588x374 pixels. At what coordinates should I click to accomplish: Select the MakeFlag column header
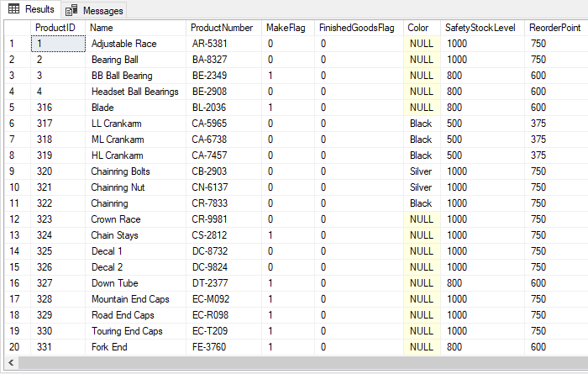pos(287,28)
